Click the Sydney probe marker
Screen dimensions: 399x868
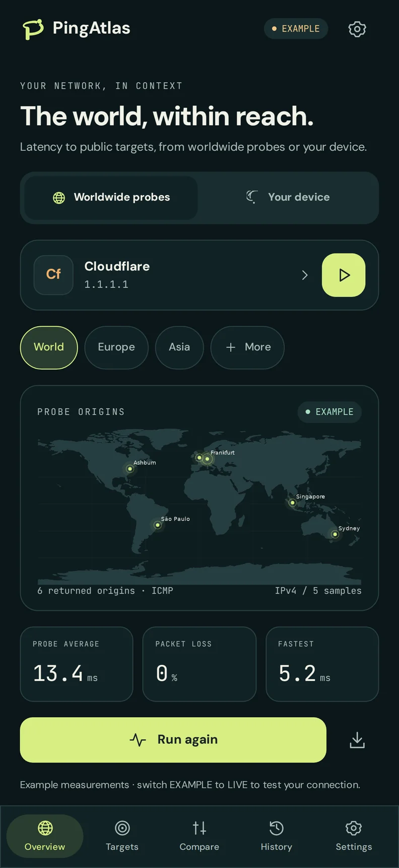335,535
